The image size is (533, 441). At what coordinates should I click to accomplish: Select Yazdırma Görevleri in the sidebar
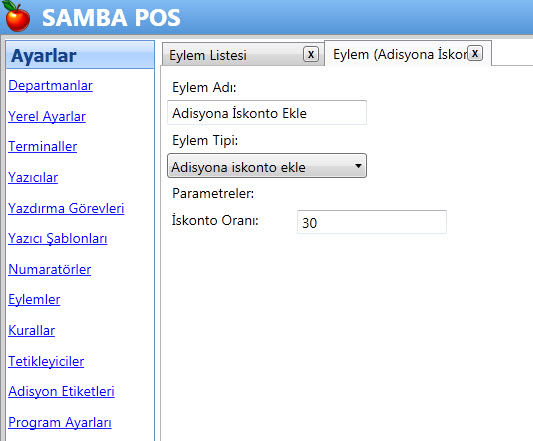[x=66, y=208]
